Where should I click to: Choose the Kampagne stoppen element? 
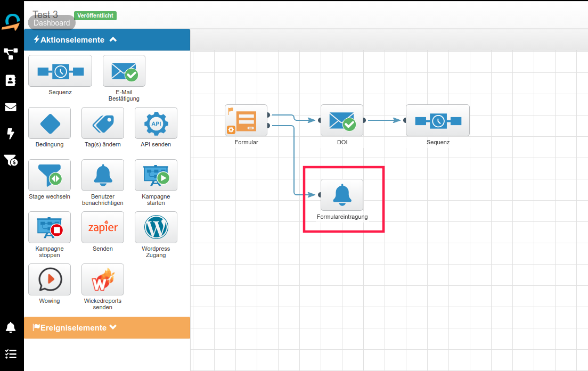50,227
